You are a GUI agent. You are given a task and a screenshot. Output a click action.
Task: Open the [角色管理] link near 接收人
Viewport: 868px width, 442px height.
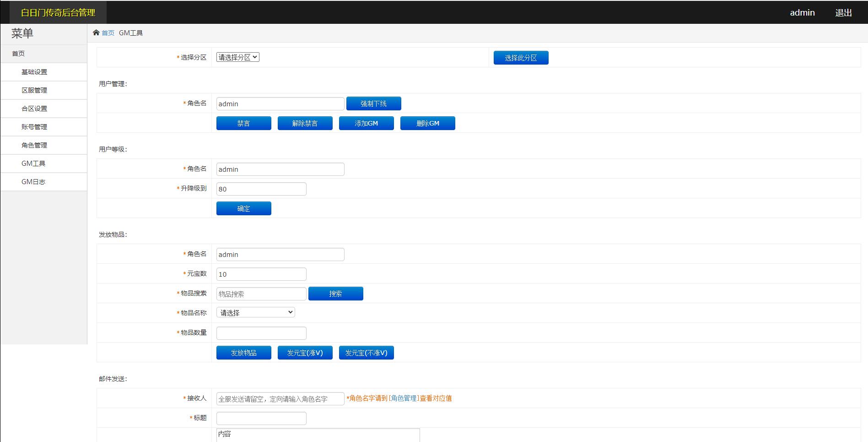point(403,398)
